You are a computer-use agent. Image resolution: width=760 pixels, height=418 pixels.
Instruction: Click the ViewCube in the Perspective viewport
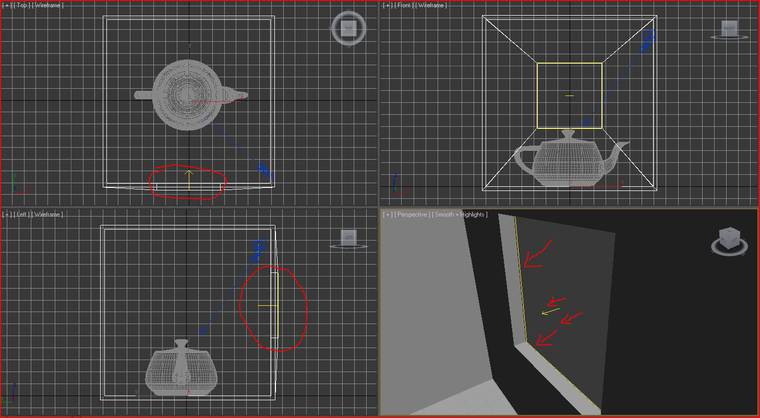729,241
